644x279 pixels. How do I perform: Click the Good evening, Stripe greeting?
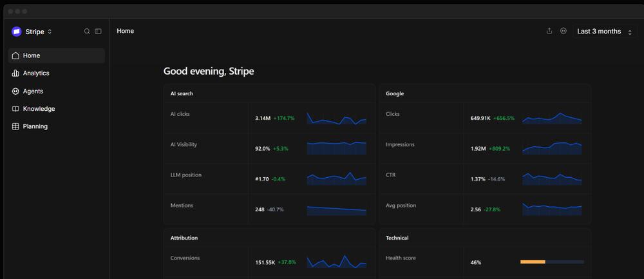click(x=209, y=71)
